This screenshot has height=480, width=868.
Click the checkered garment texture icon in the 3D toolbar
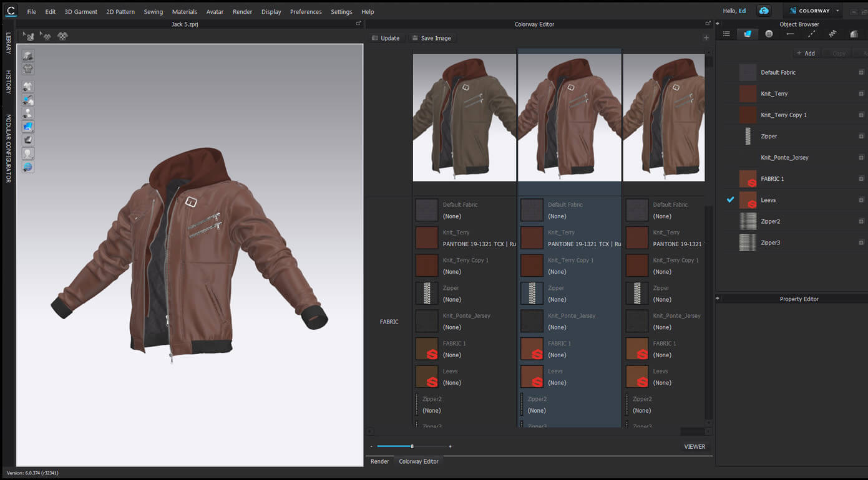[x=62, y=36]
